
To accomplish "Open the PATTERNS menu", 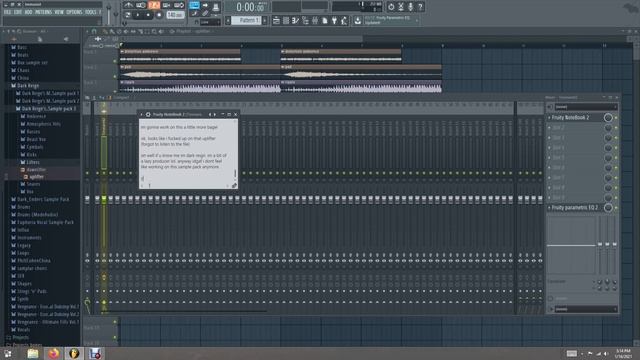I will [x=43, y=12].
